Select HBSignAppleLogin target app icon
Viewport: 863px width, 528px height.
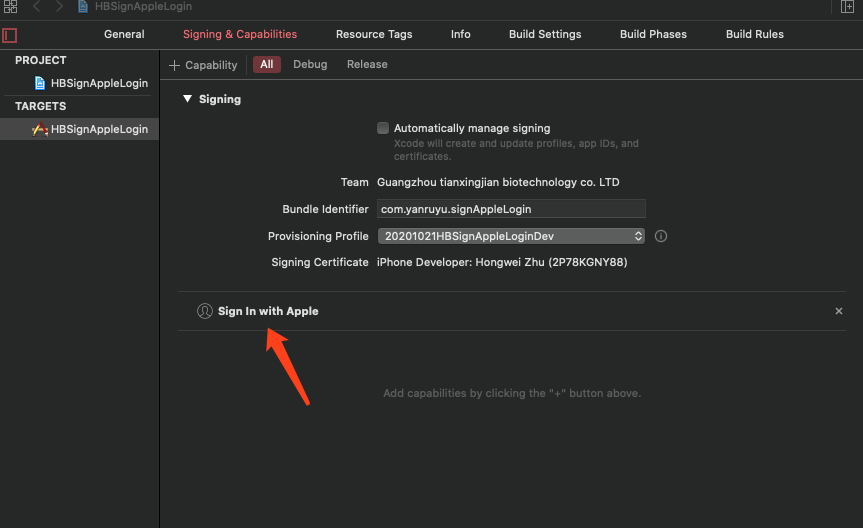point(40,129)
